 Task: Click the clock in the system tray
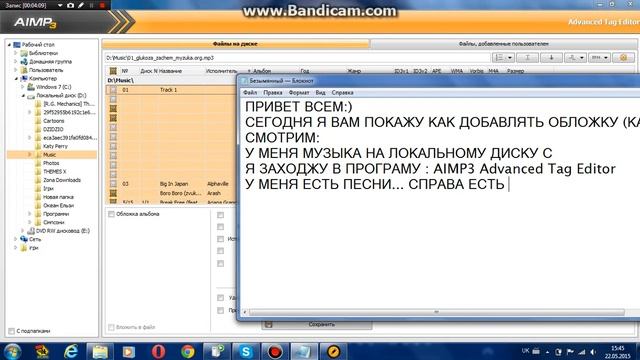[x=617, y=352]
